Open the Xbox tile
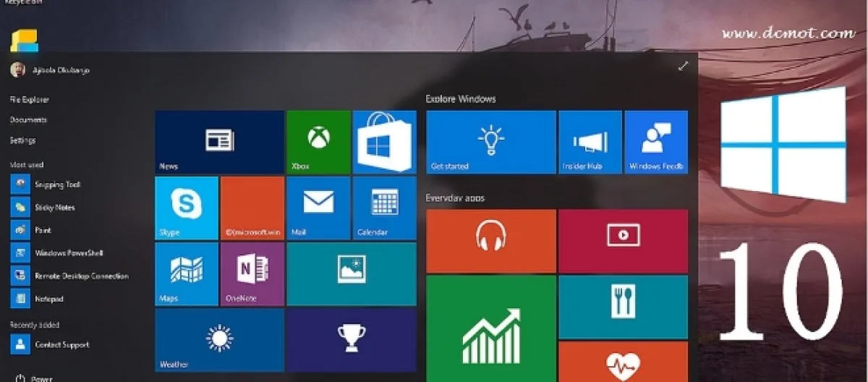The image size is (868, 382). coord(318,142)
